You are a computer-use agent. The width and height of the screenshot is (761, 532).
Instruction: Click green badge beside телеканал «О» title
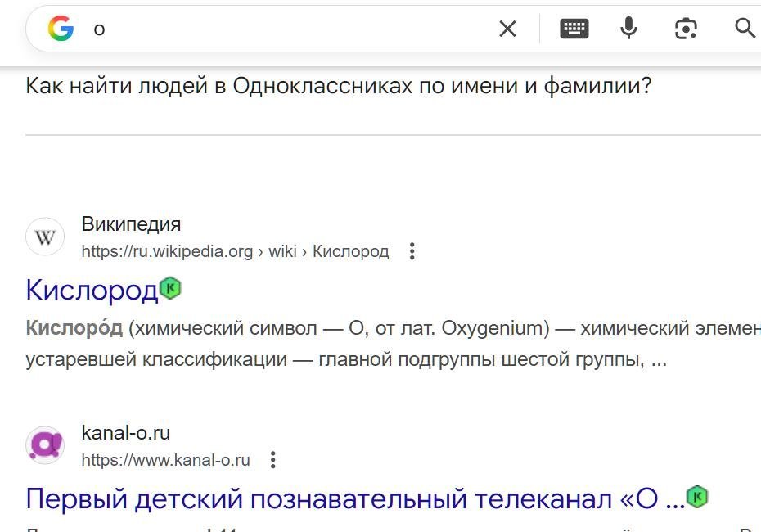(697, 497)
